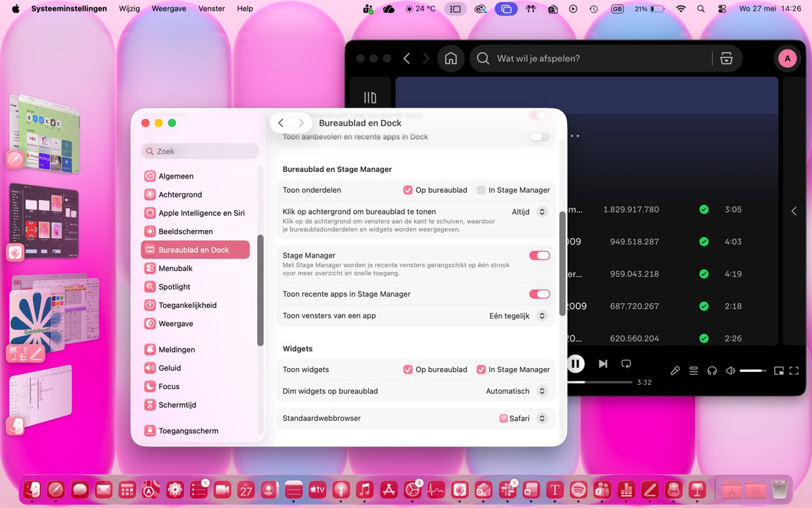Uncheck Toon widgets Op bureaublad
The width and height of the screenshot is (812, 508).
(x=408, y=369)
